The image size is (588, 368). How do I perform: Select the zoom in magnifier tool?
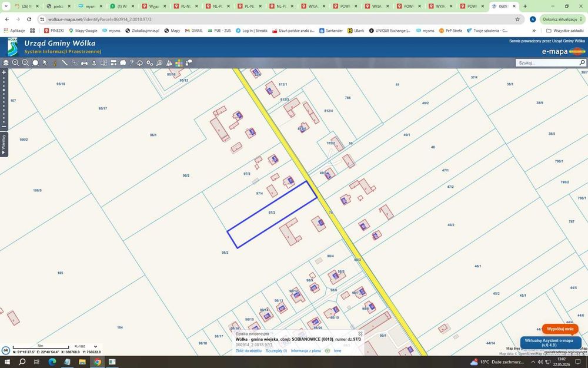point(15,63)
